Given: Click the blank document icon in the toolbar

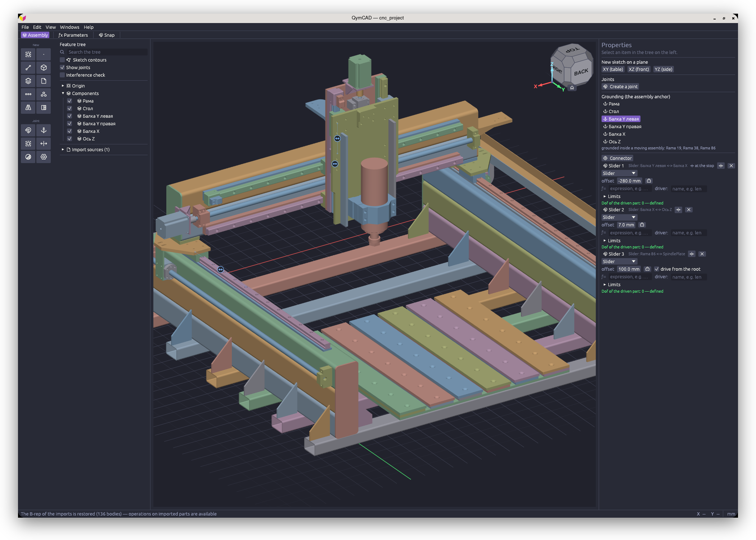Looking at the screenshot, I should click(44, 81).
